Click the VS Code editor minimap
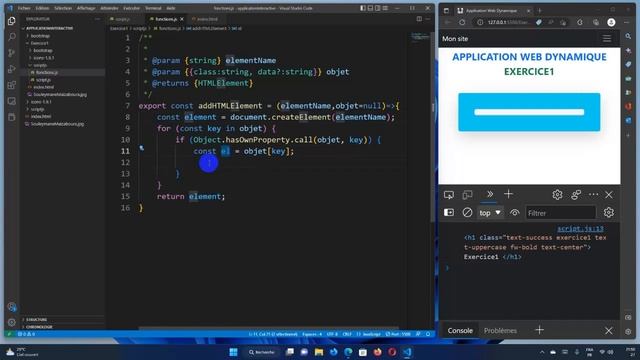 coord(420,37)
